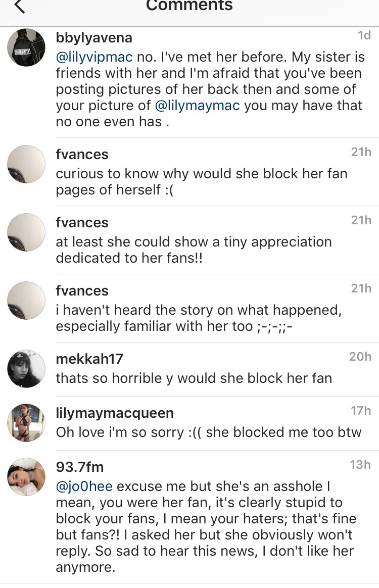379x588 pixels.
Task: Go to the 93.7fm username link
Action: point(80,467)
